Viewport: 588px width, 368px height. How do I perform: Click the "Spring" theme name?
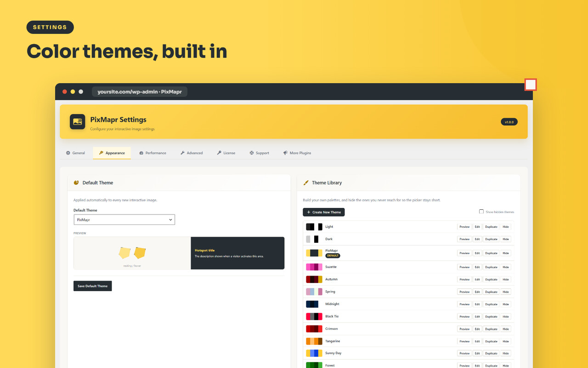(x=330, y=292)
